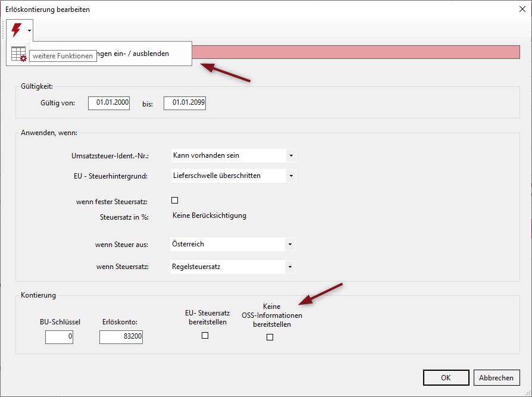Image resolution: width=532 pixels, height=397 pixels.
Task: Click the 'Gültig von' date field
Action: [x=109, y=103]
